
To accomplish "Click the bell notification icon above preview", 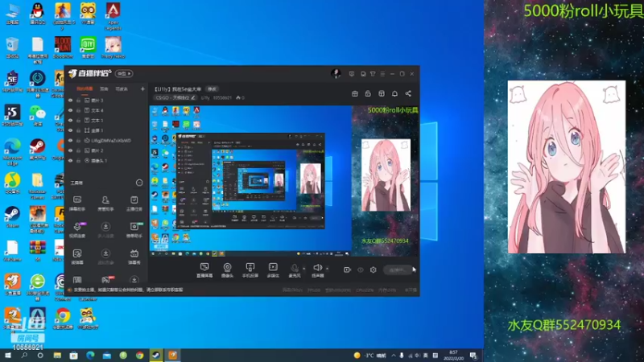I will pyautogui.click(x=394, y=93).
